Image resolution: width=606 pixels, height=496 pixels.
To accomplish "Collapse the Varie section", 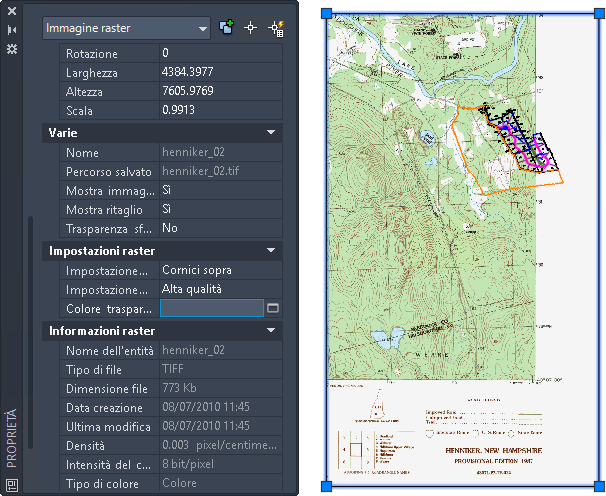I will click(271, 133).
